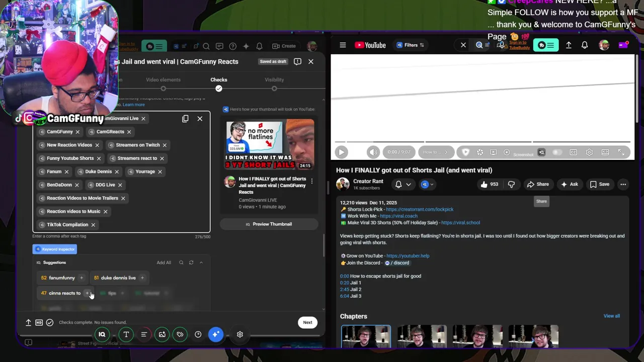The height and width of the screenshot is (362, 644).
Task: Open the YouTube guide hamburger menu
Action: (343, 45)
